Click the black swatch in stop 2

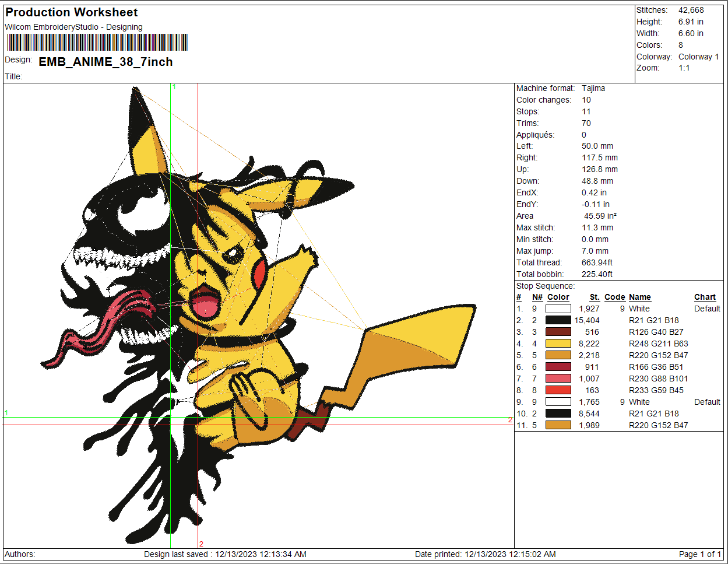click(x=558, y=320)
